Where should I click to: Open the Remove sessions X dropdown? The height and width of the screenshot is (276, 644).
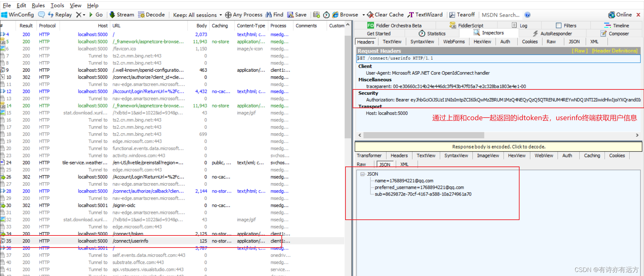click(80, 15)
